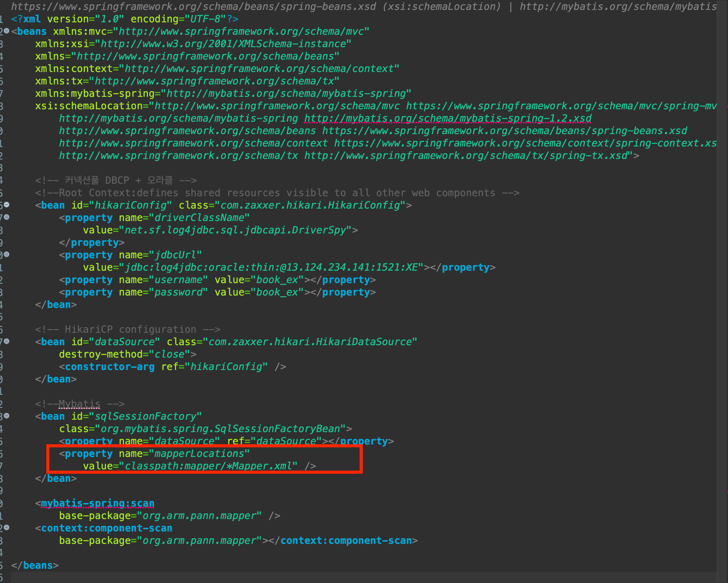Collapse the sqlSessionFactory bean fold marker
This screenshot has width=728, height=583.
[x=7, y=416]
